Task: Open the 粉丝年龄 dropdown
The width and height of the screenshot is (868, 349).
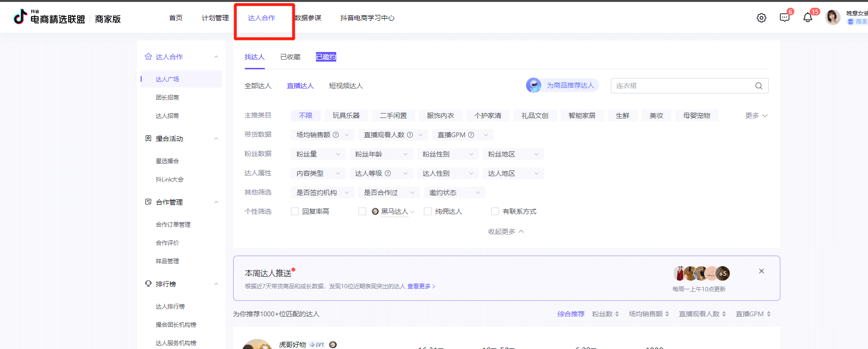Action: (x=381, y=154)
